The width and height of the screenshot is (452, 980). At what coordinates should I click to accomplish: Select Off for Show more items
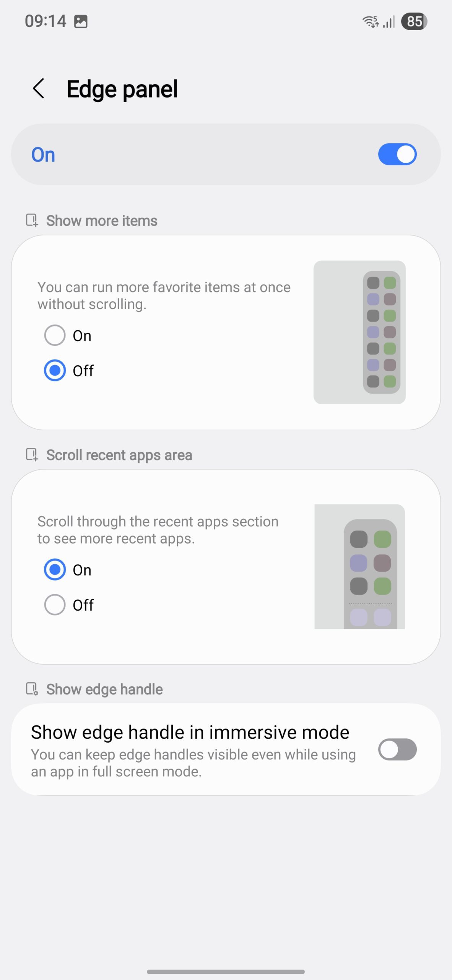point(55,370)
